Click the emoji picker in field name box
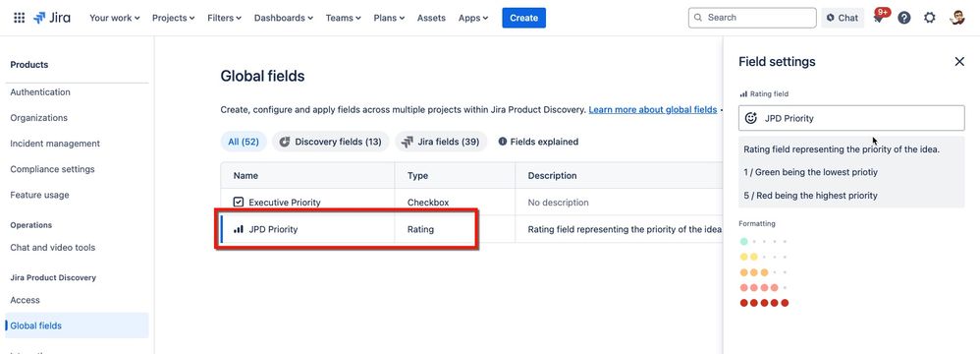The width and height of the screenshot is (980, 354). (x=751, y=118)
